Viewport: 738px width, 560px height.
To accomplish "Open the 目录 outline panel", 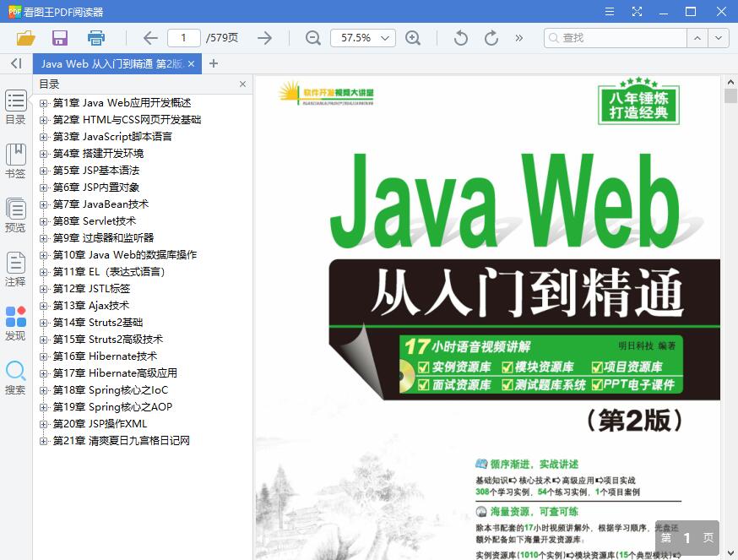I will (15, 107).
